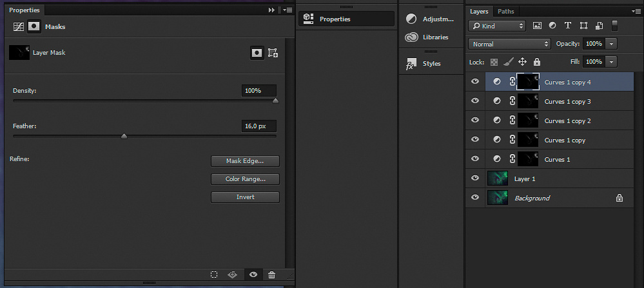Open the Layers panel flyout menu
Image resolution: width=644 pixels, height=288 pixels.
pos(637,11)
